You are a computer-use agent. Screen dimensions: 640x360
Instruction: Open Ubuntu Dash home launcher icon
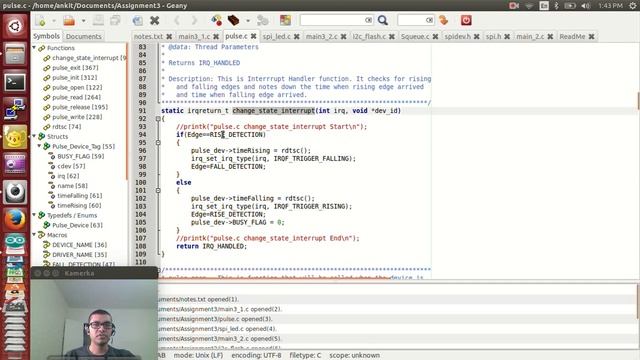point(15,27)
